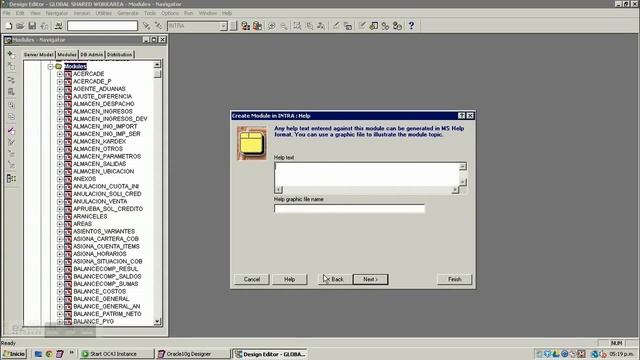640x360 pixels.
Task: Open the INTRA context dropdown in toolbar
Action: (x=223, y=26)
